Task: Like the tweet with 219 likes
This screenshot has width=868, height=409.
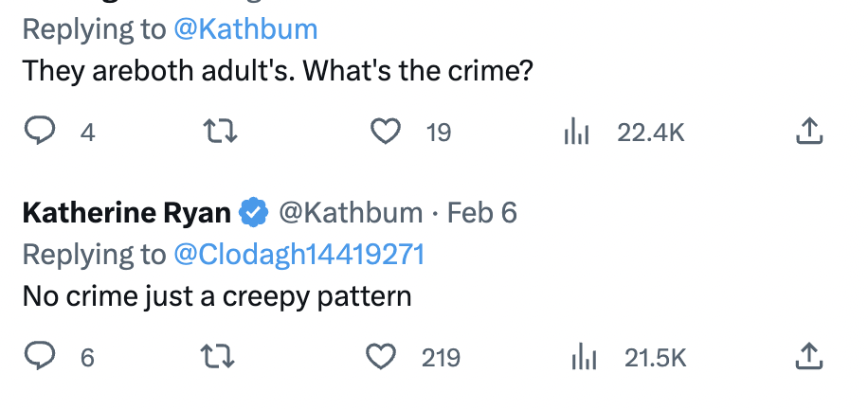Action: [382, 356]
